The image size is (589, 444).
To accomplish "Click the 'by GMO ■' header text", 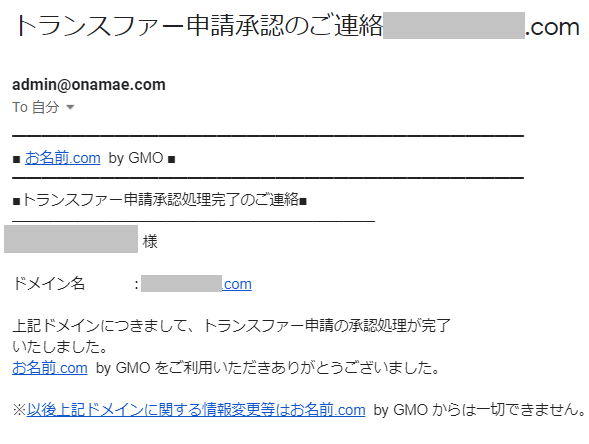I will click(x=142, y=158).
